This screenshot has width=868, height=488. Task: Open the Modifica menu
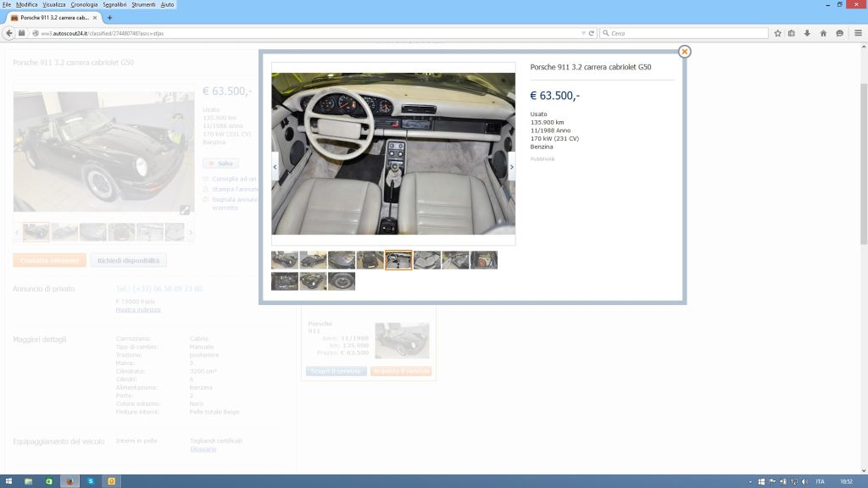tap(26, 4)
